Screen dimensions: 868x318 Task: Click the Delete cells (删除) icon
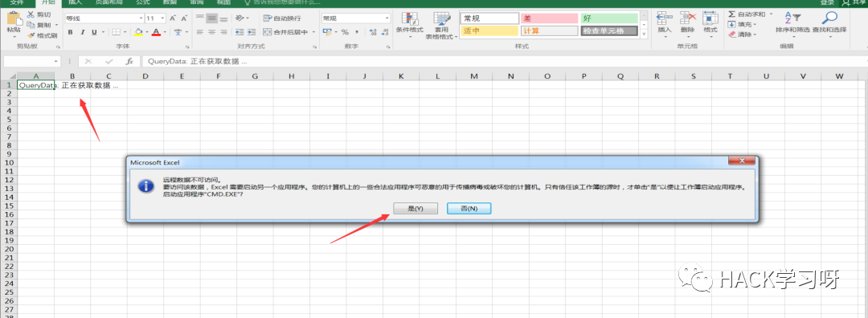tap(687, 18)
